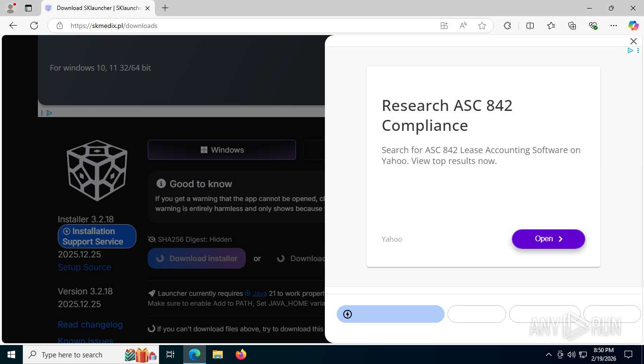View site information lock icon
The height and width of the screenshot is (364, 644).
(60, 26)
